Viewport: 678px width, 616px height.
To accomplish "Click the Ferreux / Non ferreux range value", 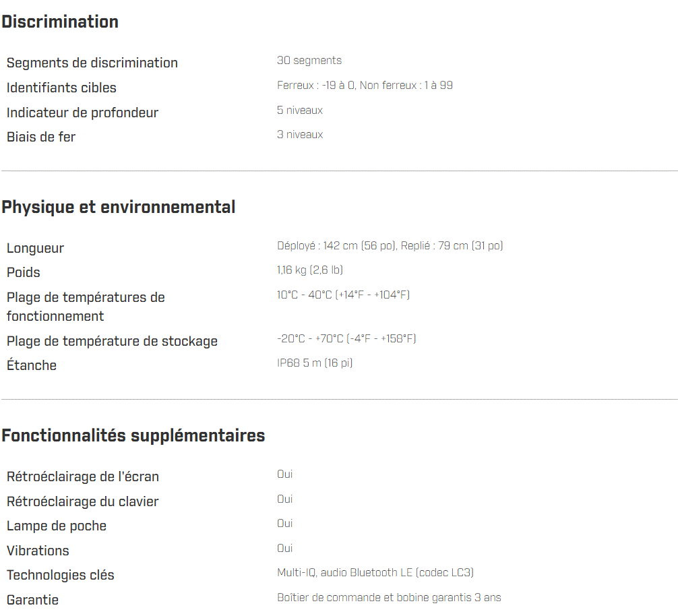I will (365, 86).
